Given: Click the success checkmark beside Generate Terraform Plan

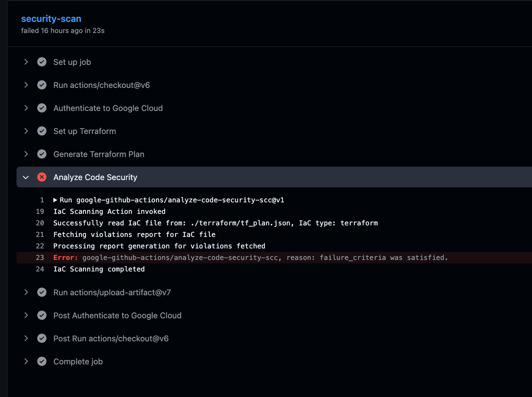Looking at the screenshot, I should [x=42, y=154].
